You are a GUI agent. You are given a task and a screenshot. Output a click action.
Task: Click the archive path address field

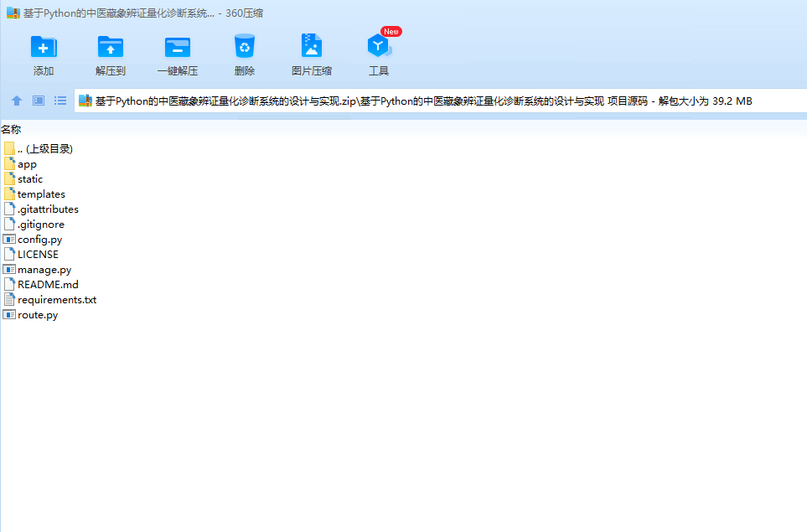click(x=441, y=101)
